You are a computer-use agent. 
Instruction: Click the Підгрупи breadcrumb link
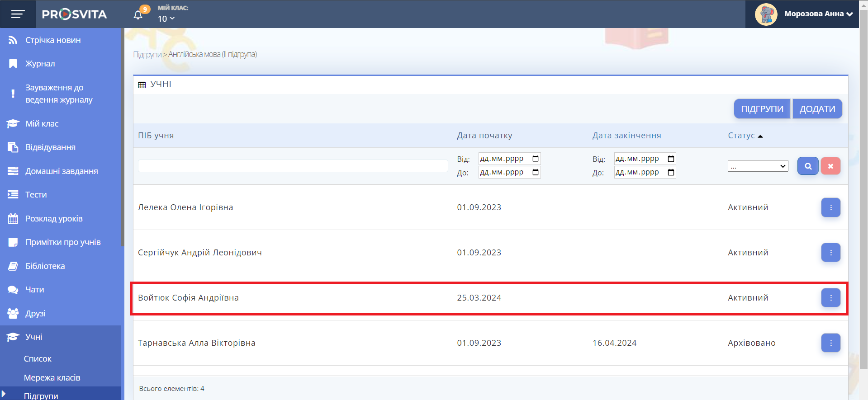[x=147, y=55]
